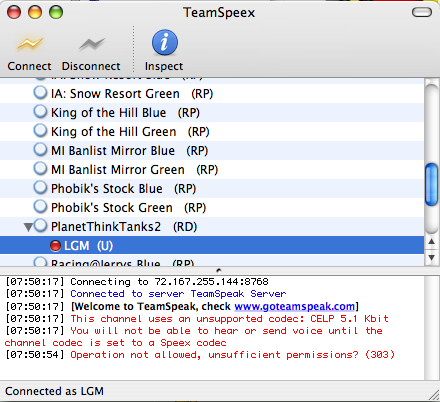Select the King of the Hill Green channel

[x=212, y=132]
